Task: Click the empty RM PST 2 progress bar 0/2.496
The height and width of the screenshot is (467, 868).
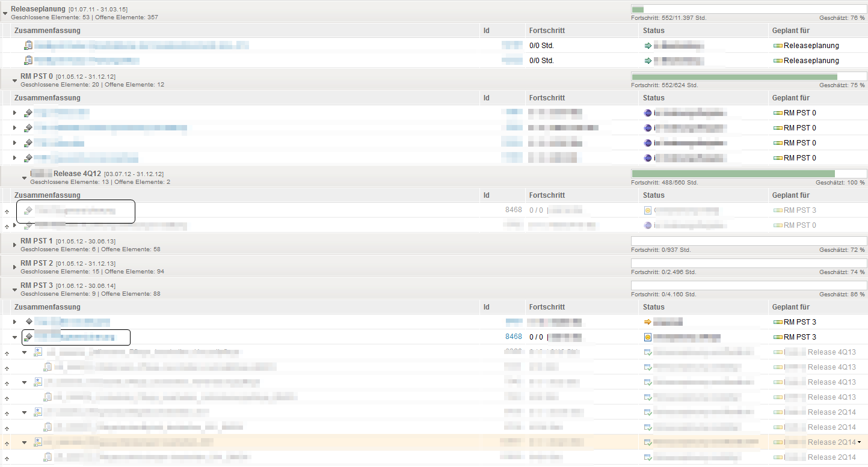Action: coord(748,263)
